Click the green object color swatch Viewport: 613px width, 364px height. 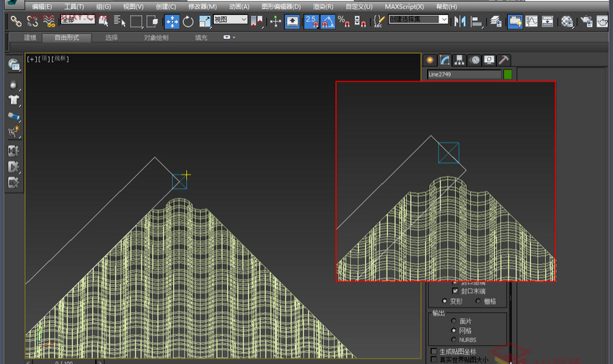coord(508,74)
